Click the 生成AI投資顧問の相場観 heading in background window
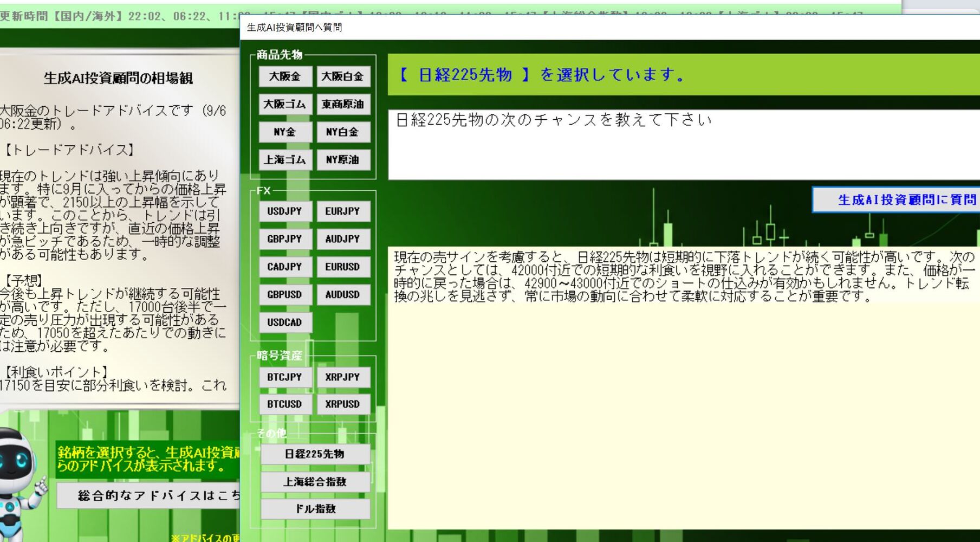The width and height of the screenshot is (980, 542). pos(118,79)
